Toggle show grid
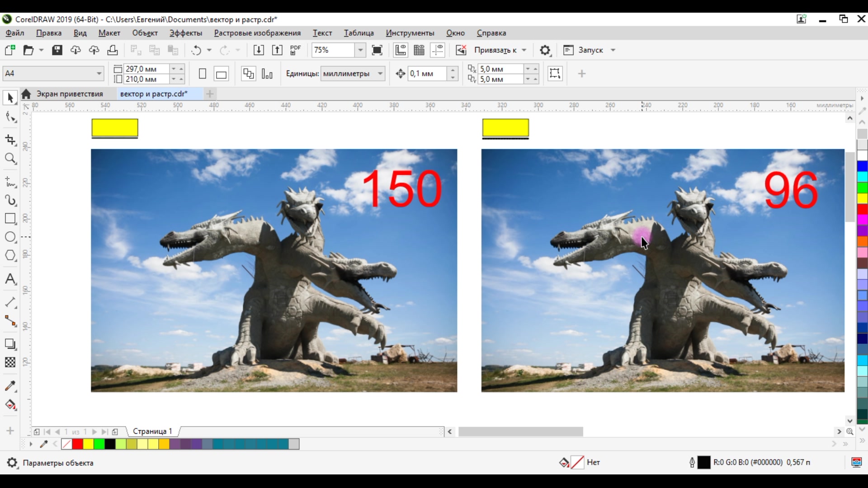Viewport: 868px width, 488px height. pos(419,50)
